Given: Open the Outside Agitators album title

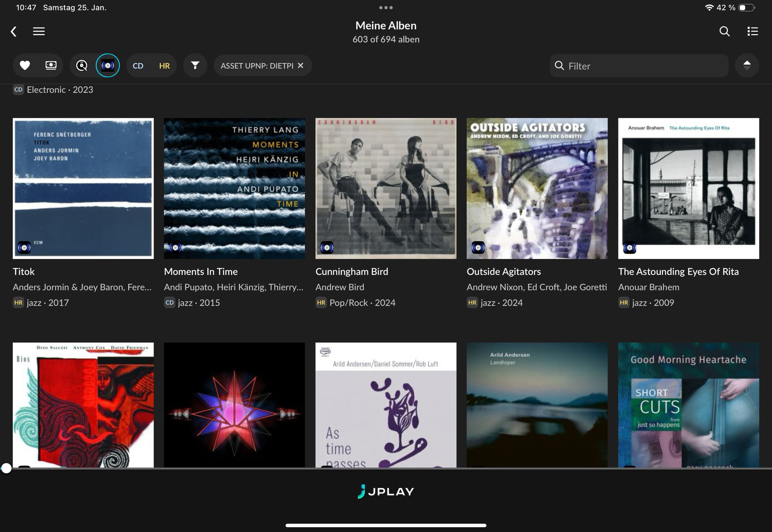Looking at the screenshot, I should 503,272.
